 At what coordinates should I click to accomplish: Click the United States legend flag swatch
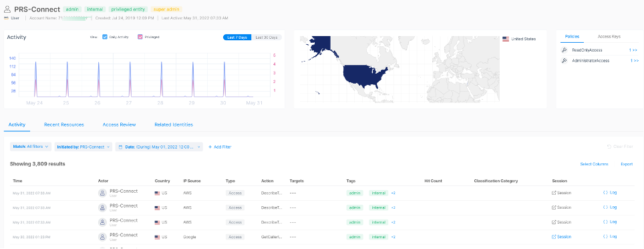tap(506, 39)
